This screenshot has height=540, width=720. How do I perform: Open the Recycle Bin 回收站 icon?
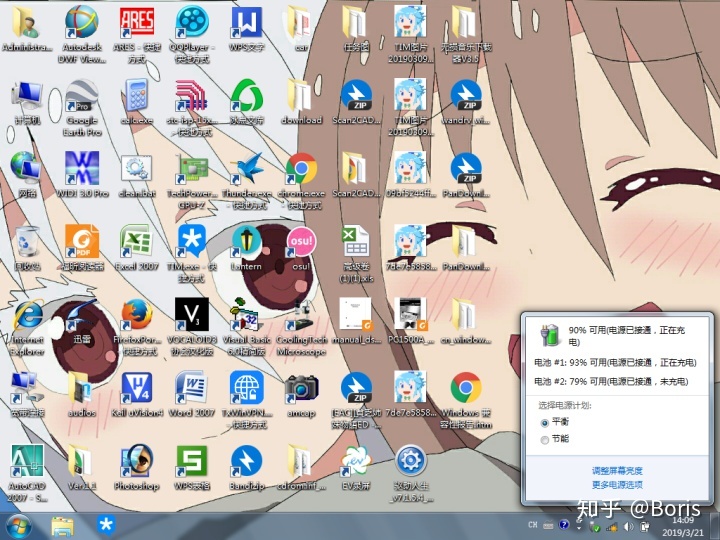pyautogui.click(x=28, y=241)
